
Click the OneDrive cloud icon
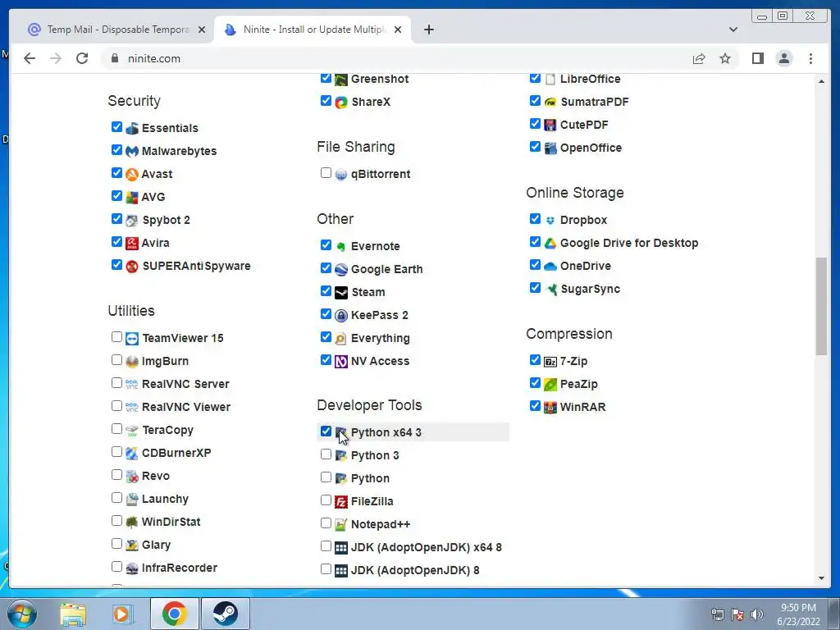pos(550,267)
